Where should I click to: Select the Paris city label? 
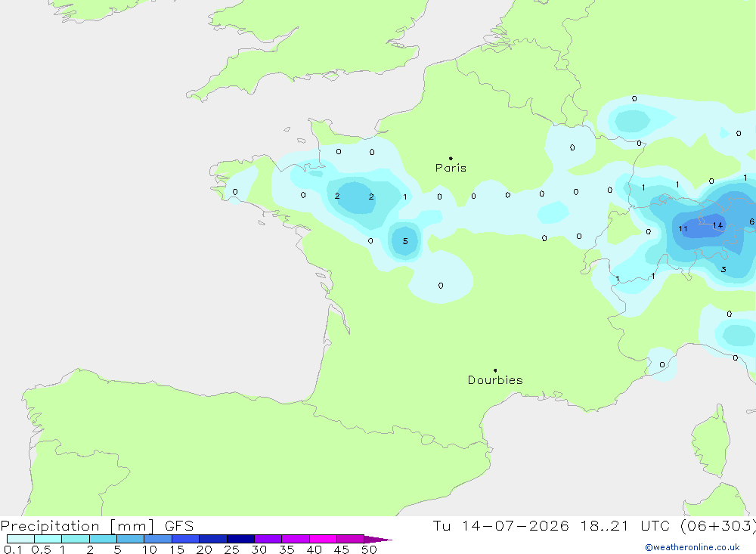pos(451,168)
